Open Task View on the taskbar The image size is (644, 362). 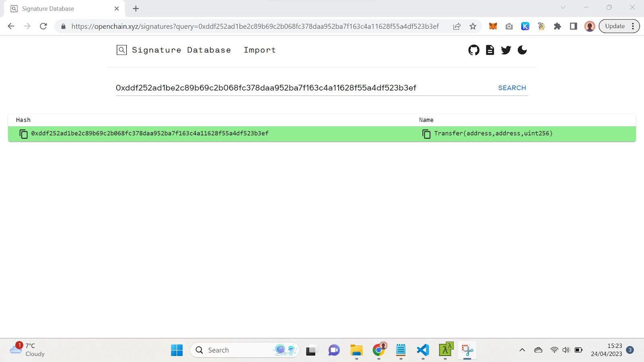point(311,350)
